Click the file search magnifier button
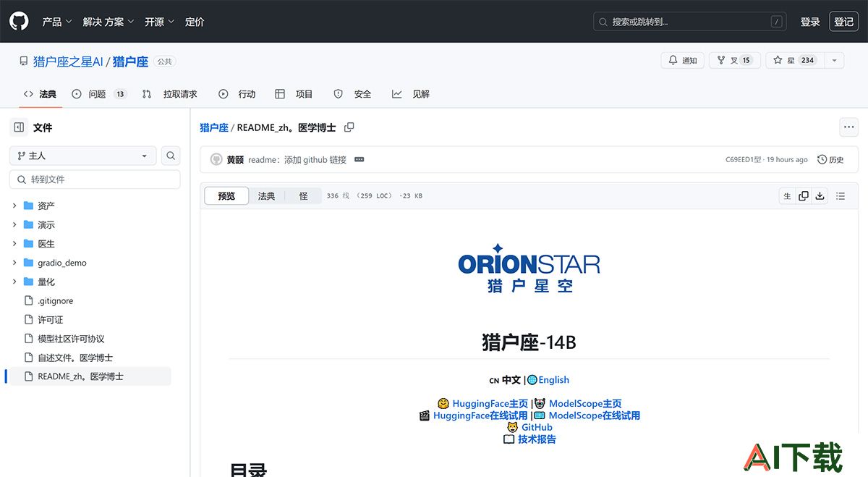This screenshot has width=868, height=477. [171, 156]
